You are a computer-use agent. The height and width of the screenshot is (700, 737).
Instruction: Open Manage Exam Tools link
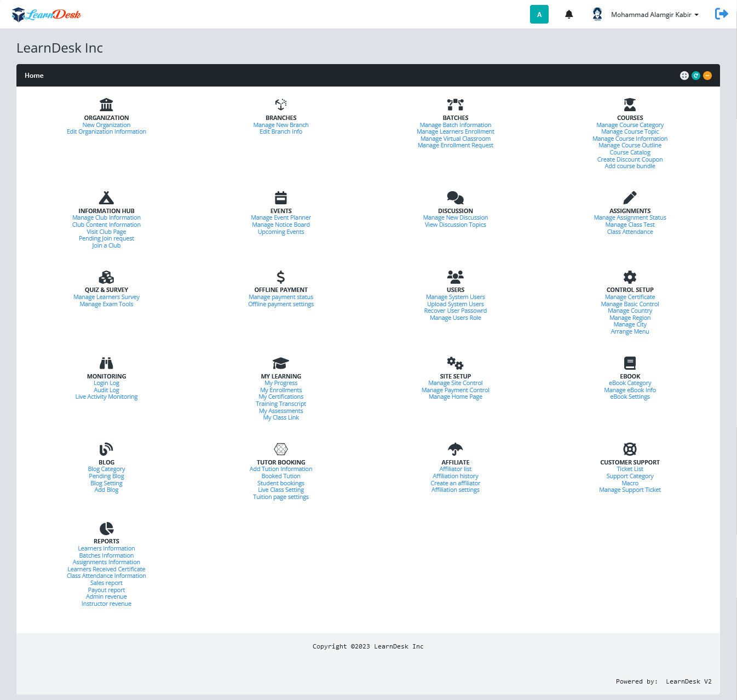click(x=106, y=304)
